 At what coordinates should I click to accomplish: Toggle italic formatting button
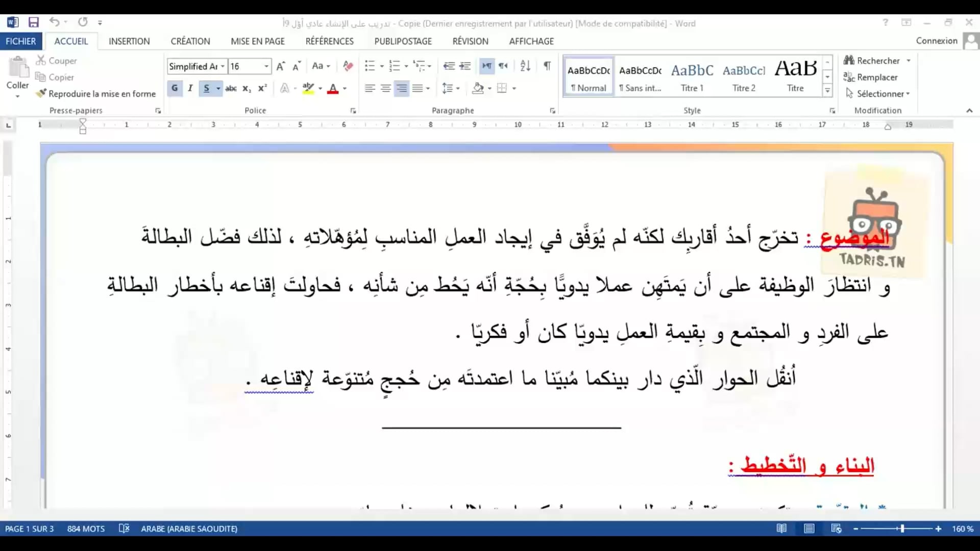click(190, 88)
